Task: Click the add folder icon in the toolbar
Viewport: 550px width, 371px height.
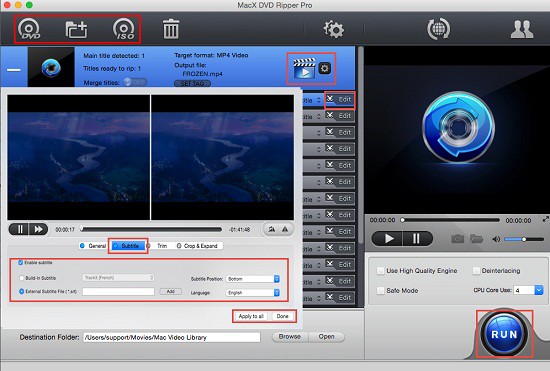Action: [x=76, y=29]
